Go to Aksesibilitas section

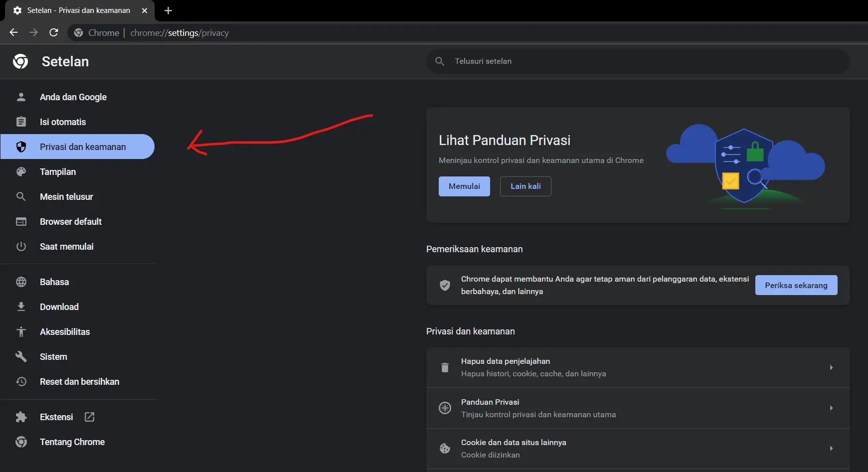click(65, 331)
